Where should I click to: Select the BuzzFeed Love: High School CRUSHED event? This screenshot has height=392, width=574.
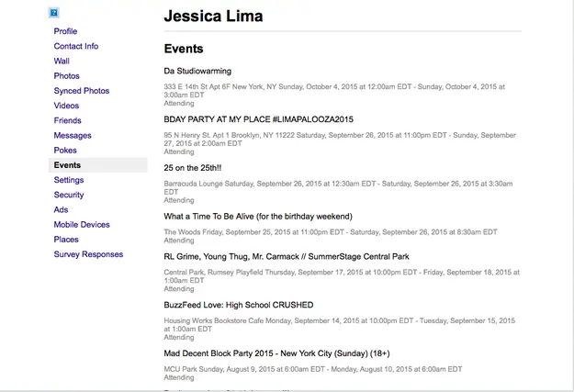[238, 305]
